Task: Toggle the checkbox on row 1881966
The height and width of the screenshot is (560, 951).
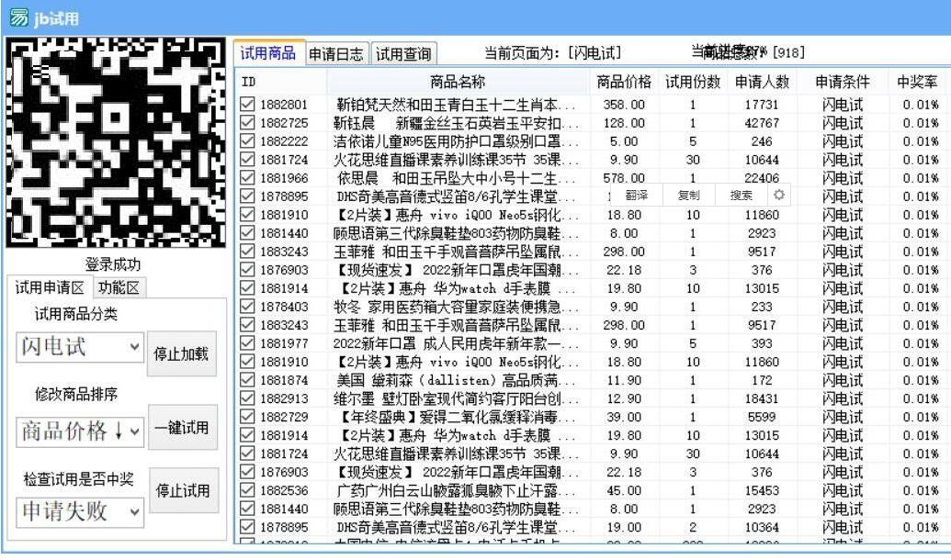Action: 247,177
